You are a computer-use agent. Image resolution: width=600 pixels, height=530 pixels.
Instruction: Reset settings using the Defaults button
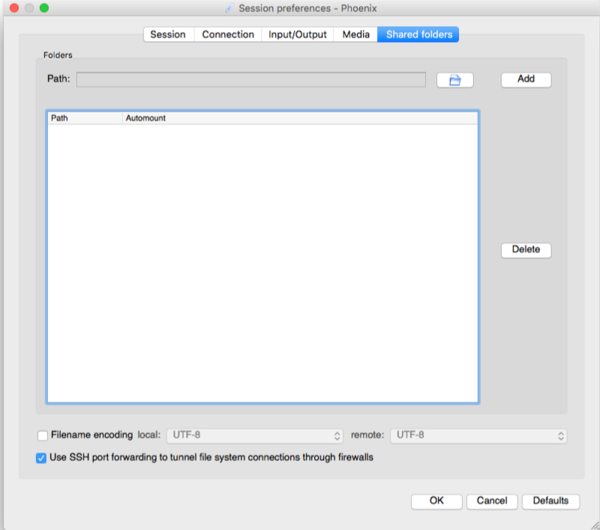click(x=550, y=501)
